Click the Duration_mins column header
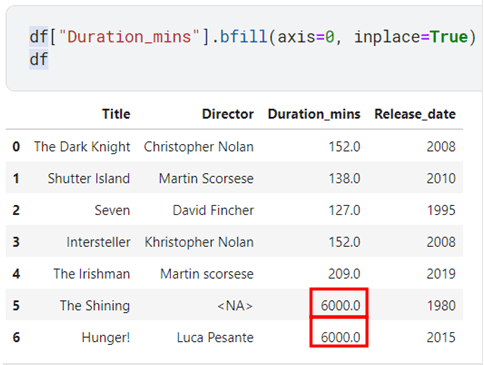The image size is (484, 365). click(314, 114)
